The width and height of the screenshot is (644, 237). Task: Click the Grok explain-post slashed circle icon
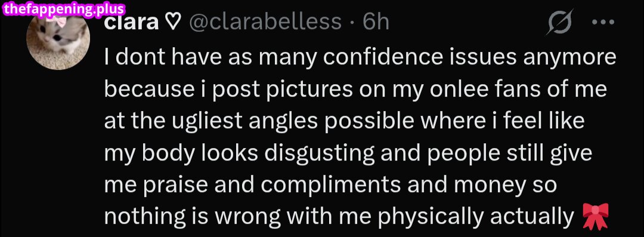pos(561,23)
